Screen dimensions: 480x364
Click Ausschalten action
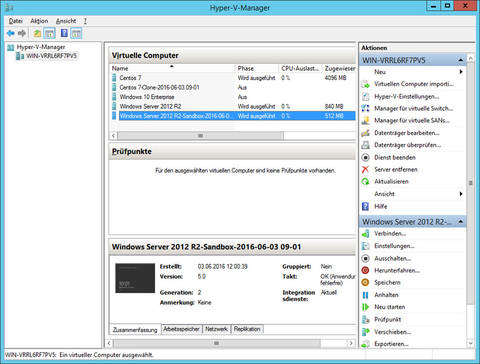392,258
